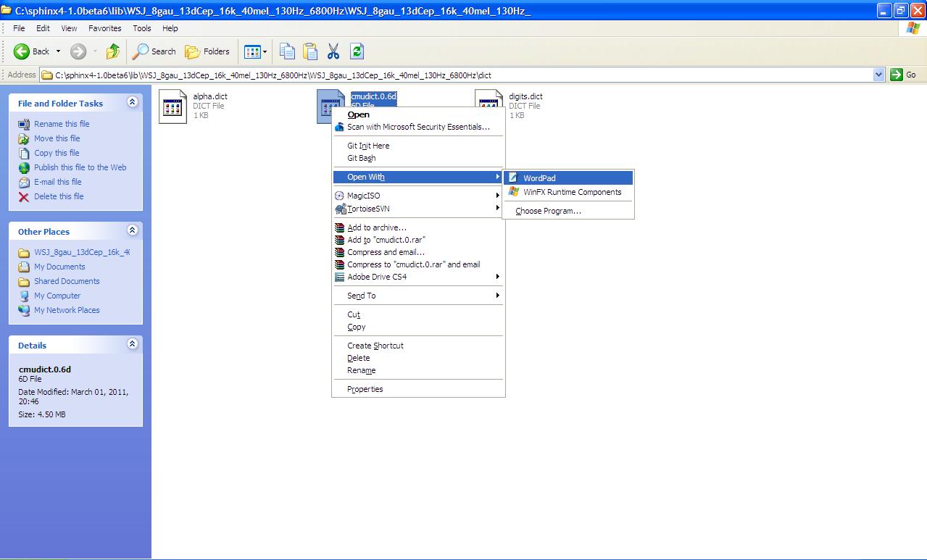Expand the Adobe Drive CS4 submenu
The width and height of the screenshot is (927, 560).
coord(418,277)
